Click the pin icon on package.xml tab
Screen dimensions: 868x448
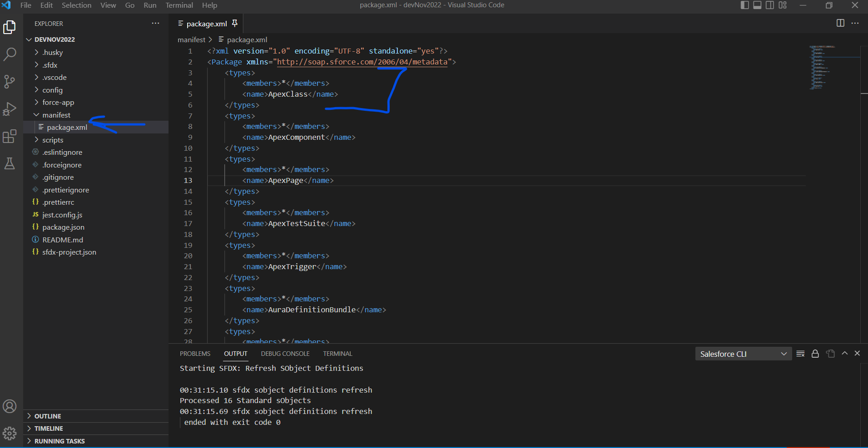235,23
